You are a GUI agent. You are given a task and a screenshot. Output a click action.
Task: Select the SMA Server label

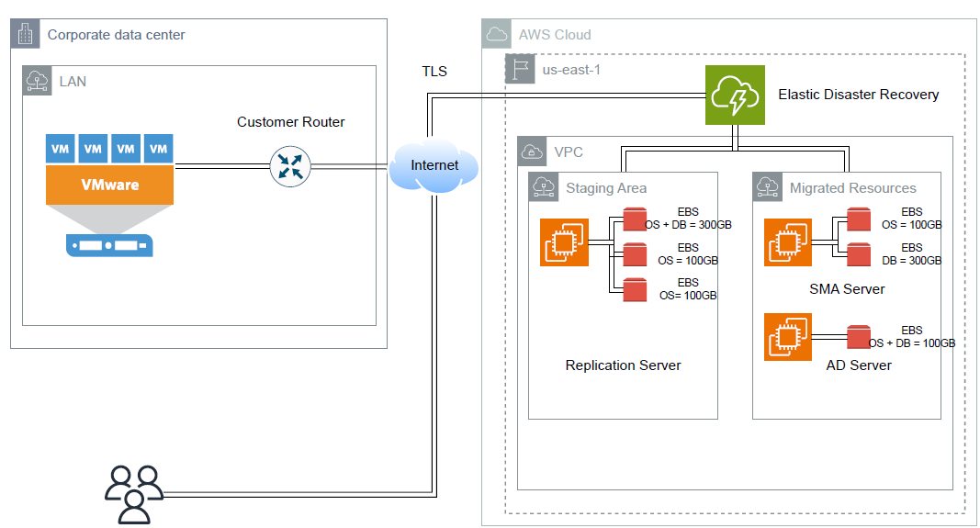(847, 288)
